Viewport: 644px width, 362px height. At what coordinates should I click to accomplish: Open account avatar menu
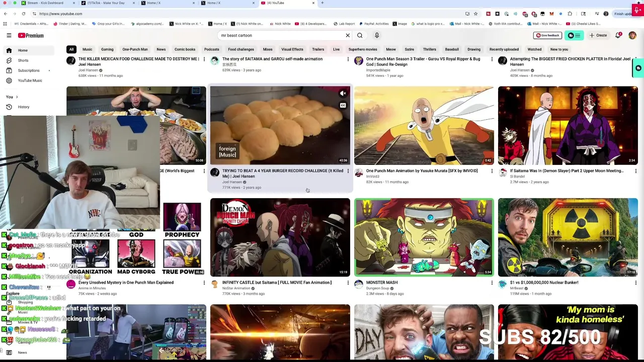[632, 35]
